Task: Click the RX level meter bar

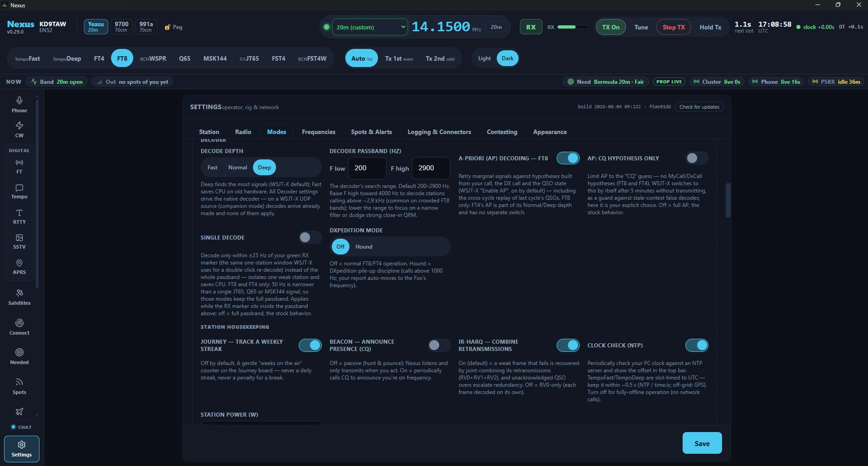Action: point(572,27)
